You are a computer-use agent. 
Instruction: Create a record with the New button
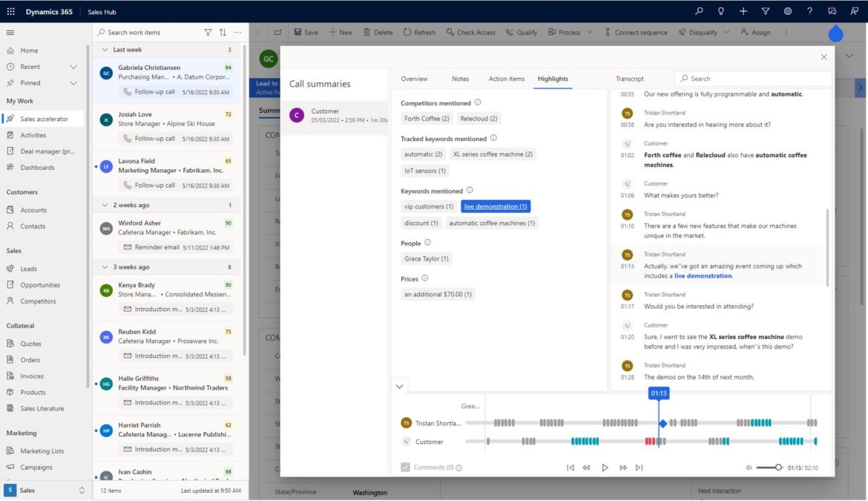click(x=341, y=32)
